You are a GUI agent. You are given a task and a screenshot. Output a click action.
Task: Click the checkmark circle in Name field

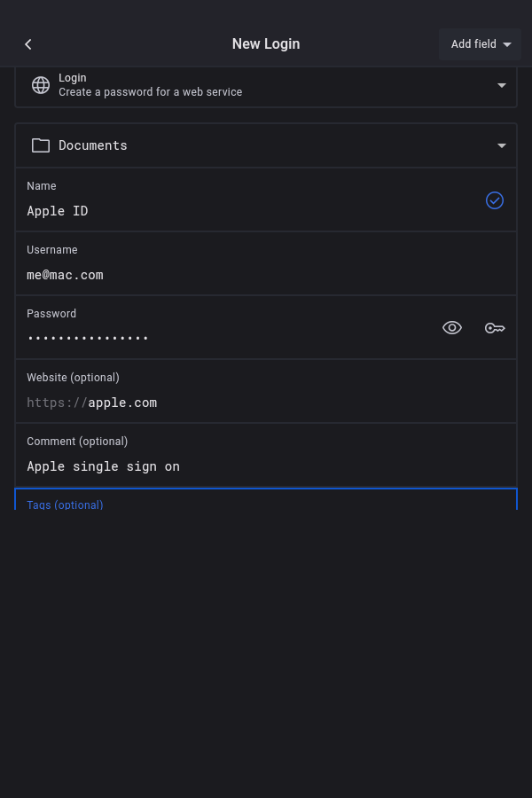coord(495,200)
